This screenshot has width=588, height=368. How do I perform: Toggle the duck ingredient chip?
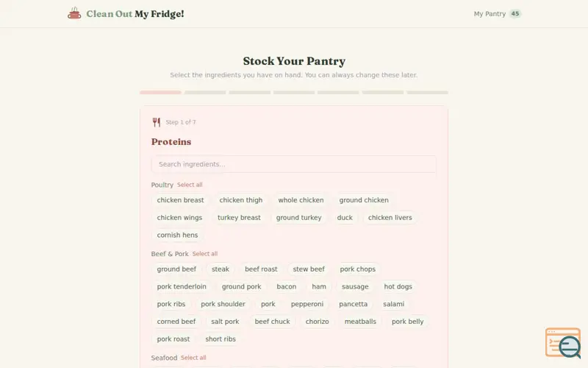click(345, 218)
